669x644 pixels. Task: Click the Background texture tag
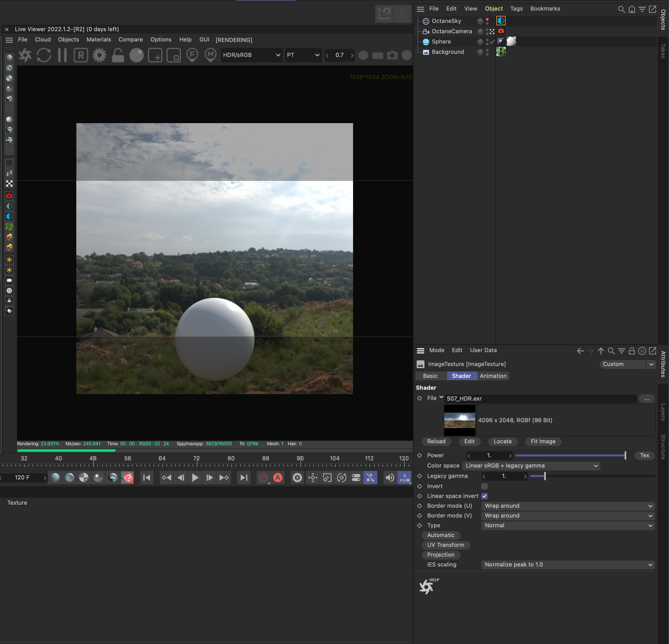(x=501, y=52)
